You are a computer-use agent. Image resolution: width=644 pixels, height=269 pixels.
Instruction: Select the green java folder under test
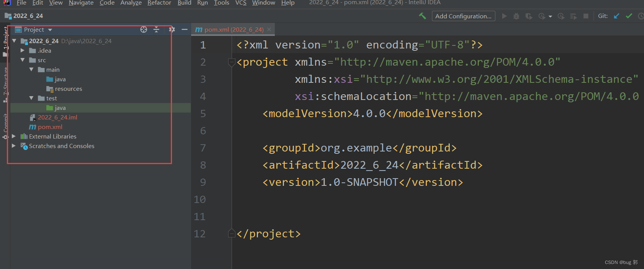(56, 108)
